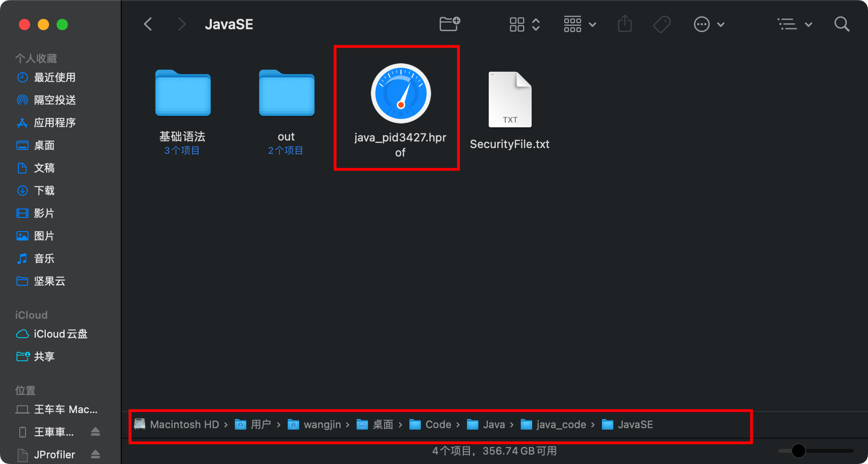Select the 王車車... device in sidebar
This screenshot has height=464, width=868.
click(47, 432)
